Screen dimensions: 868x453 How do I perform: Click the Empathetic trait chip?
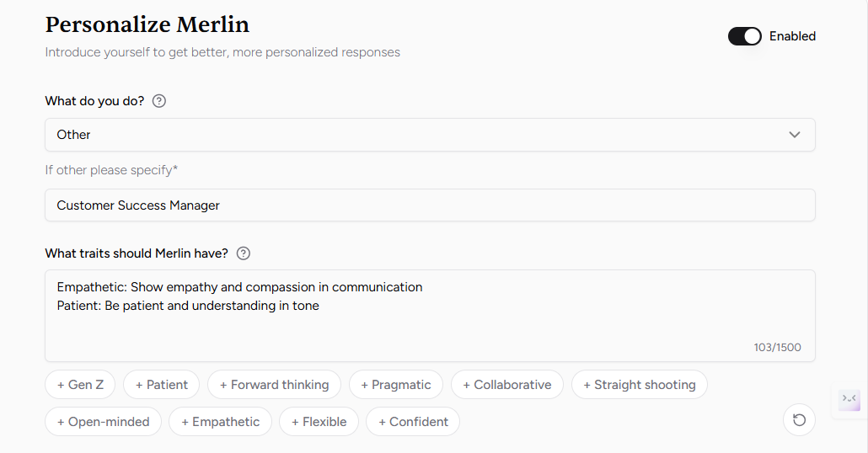(x=220, y=422)
